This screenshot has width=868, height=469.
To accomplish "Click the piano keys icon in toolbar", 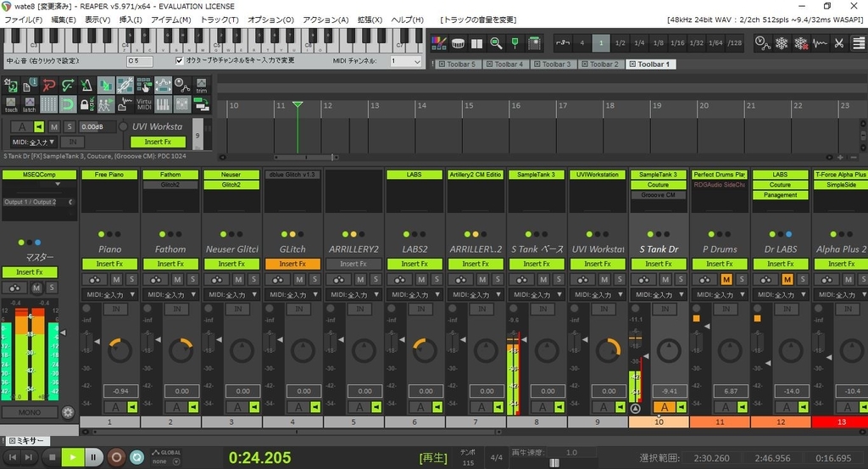I will pos(163,104).
